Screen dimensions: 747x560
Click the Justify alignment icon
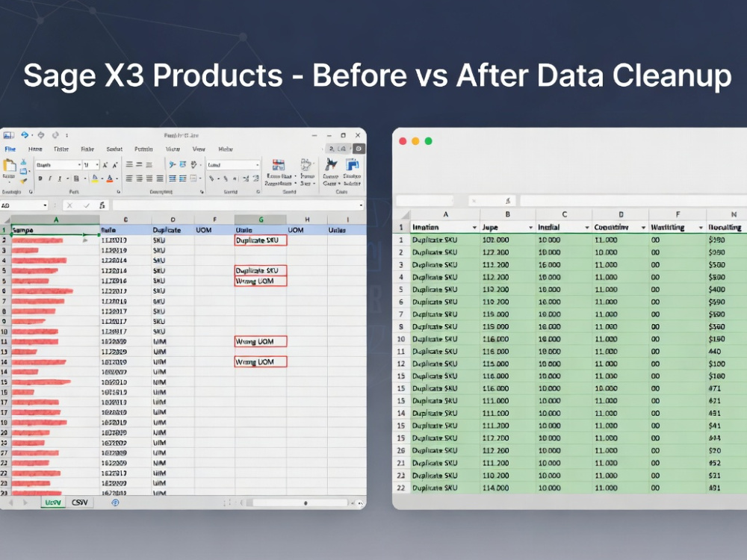point(160,178)
